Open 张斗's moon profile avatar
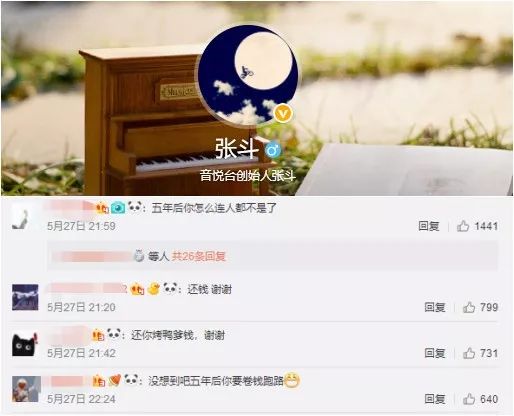Screen dimensions: 514x416 pyautogui.click(x=248, y=74)
